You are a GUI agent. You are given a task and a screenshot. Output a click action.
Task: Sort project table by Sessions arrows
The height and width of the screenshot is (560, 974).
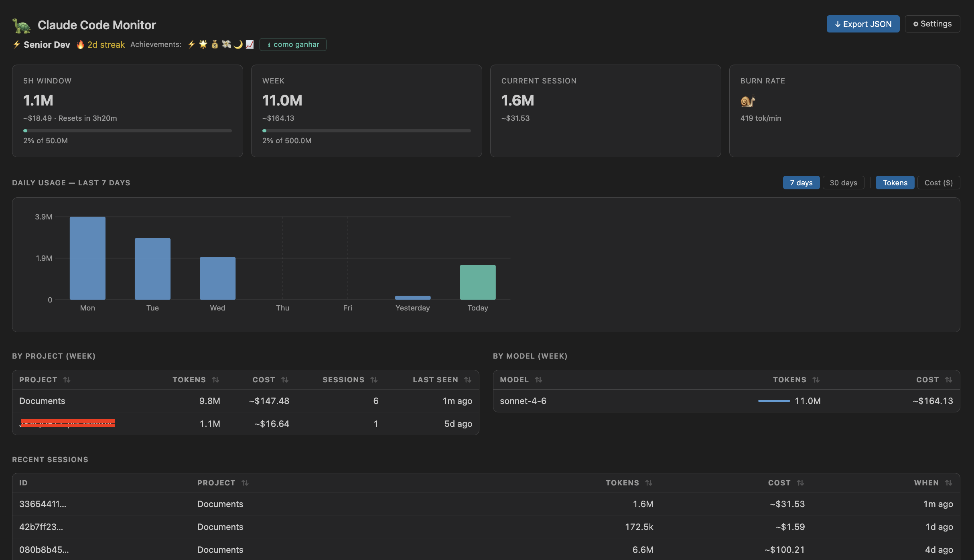374,380
